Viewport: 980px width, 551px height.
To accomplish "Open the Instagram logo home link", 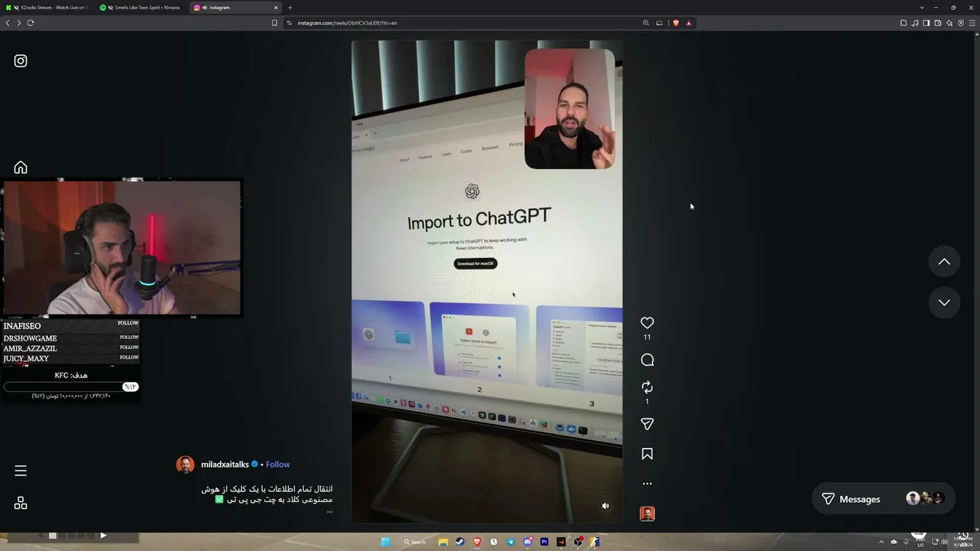I will [x=21, y=61].
